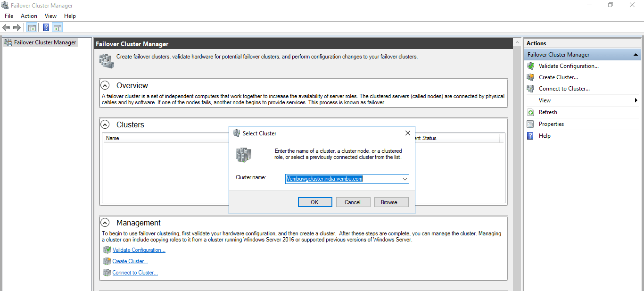Click the Connect to Cluster... link under Management
Screen dimensions: 644x291
pyautogui.click(x=135, y=273)
